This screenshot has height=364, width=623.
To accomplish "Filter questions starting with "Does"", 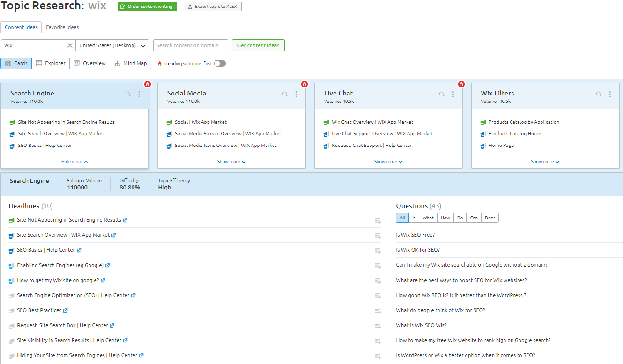I will (490, 218).
